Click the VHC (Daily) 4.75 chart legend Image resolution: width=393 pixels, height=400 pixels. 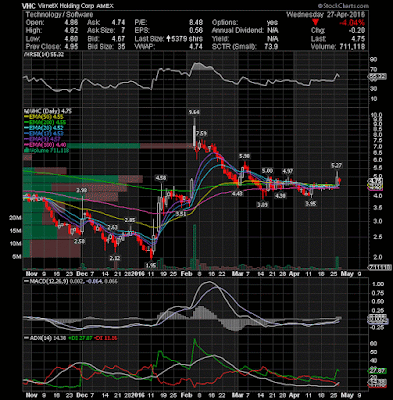point(47,111)
